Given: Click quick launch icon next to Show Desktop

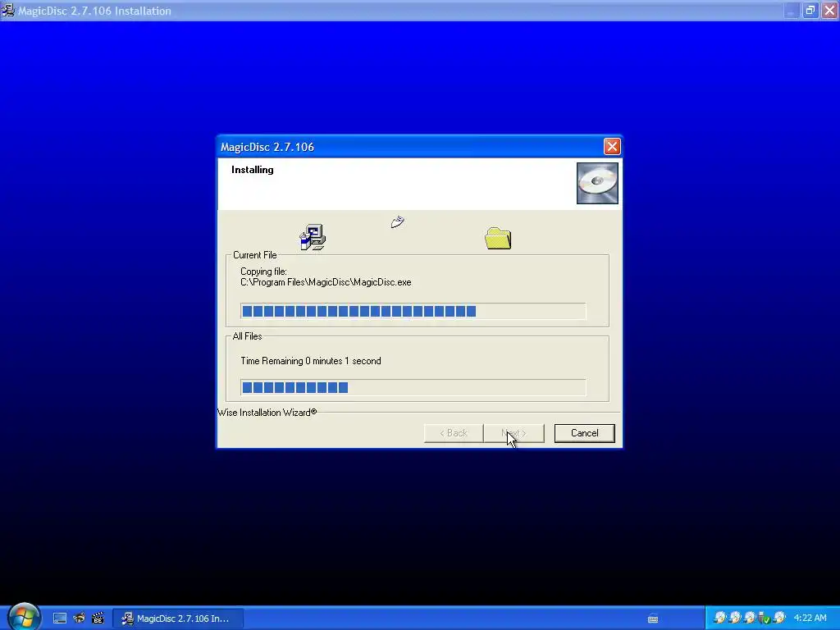Looking at the screenshot, I should point(79,619).
